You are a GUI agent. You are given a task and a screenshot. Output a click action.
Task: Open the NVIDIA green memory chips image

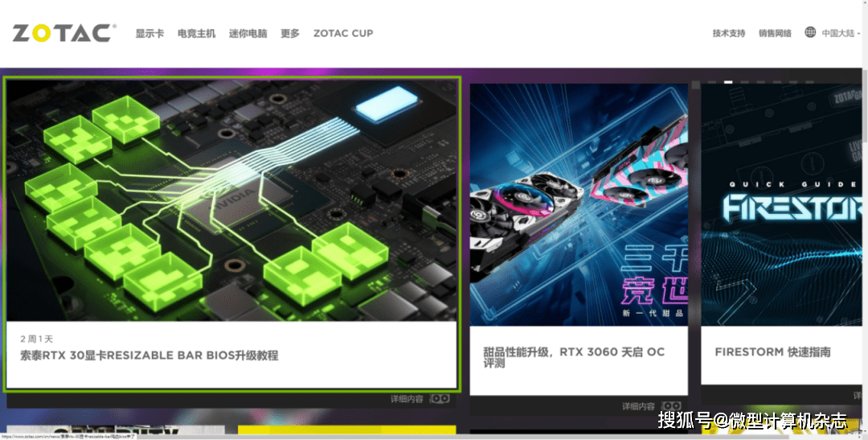click(232, 200)
